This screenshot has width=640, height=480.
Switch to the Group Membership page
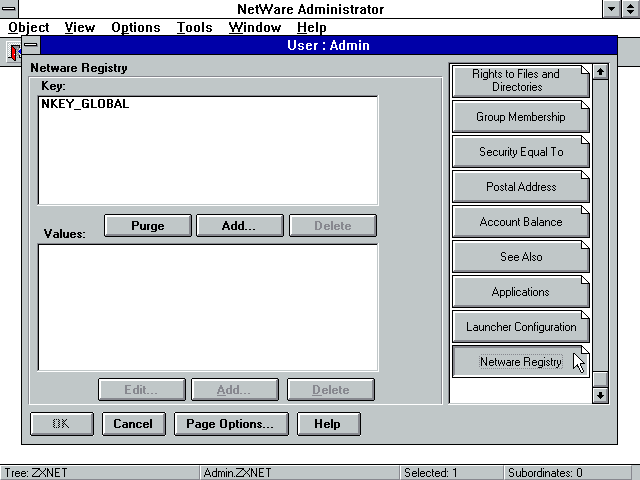click(x=521, y=117)
